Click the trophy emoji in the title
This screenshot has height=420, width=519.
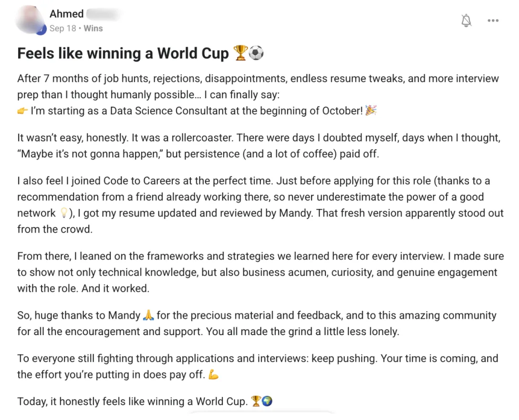(240, 53)
